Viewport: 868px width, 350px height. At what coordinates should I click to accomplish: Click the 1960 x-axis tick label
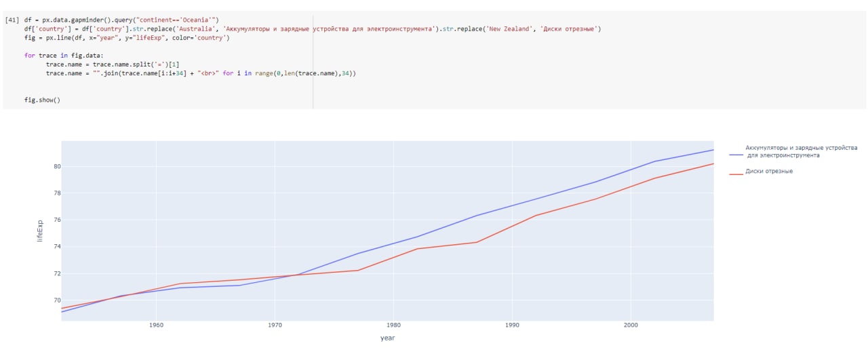tap(156, 326)
